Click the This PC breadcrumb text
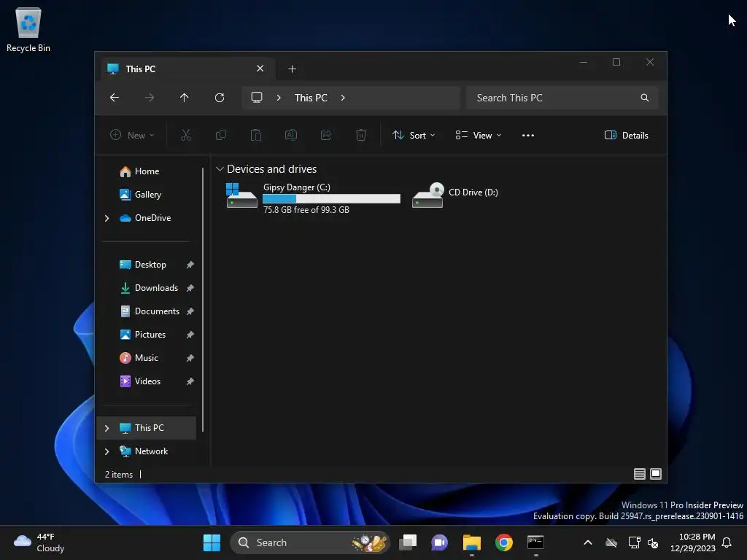The height and width of the screenshot is (560, 747). [x=311, y=98]
